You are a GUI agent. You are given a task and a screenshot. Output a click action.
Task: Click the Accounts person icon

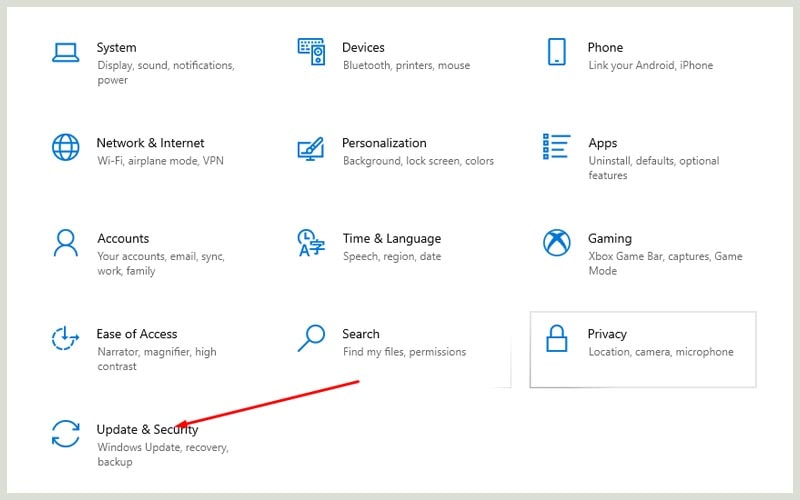pos(65,243)
